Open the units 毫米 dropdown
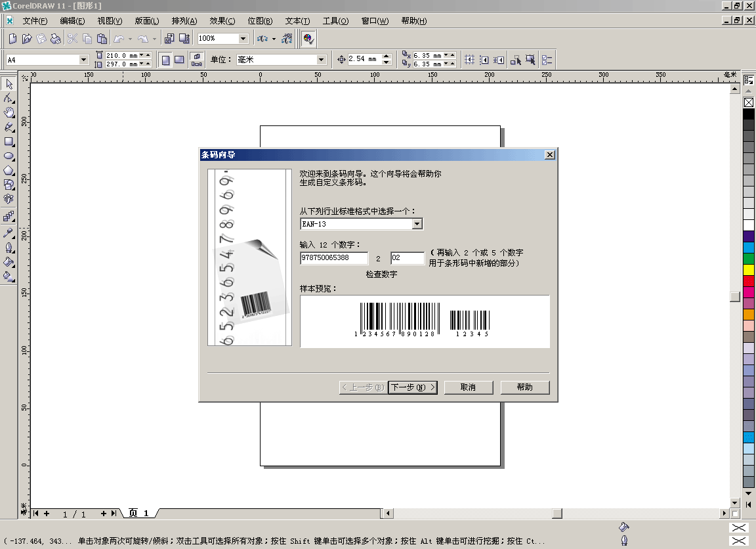 [x=321, y=60]
